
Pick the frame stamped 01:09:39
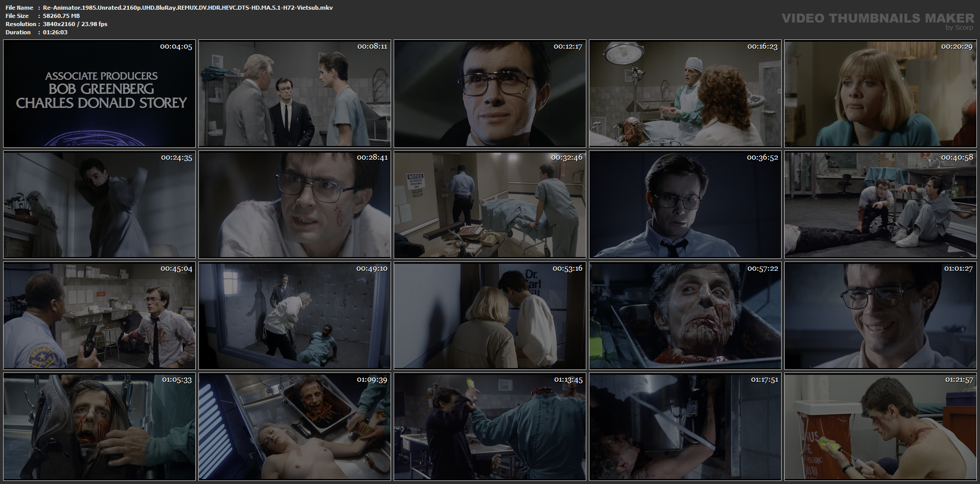[x=295, y=427]
